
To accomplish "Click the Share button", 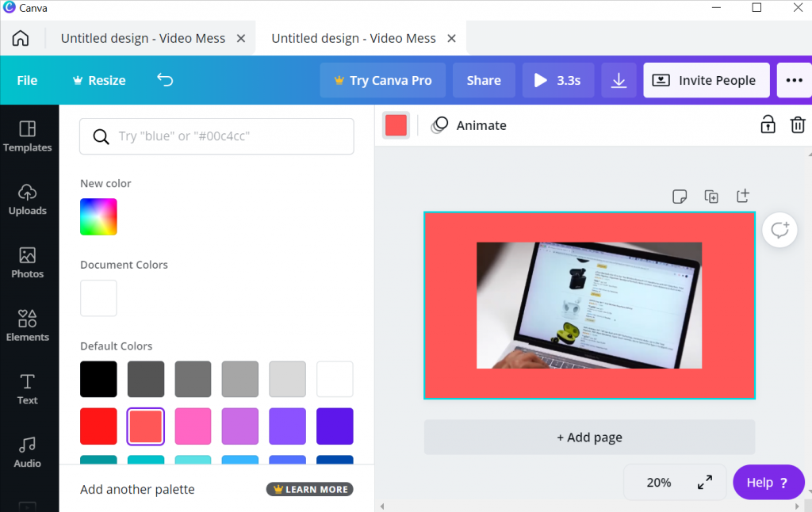I will (x=484, y=80).
